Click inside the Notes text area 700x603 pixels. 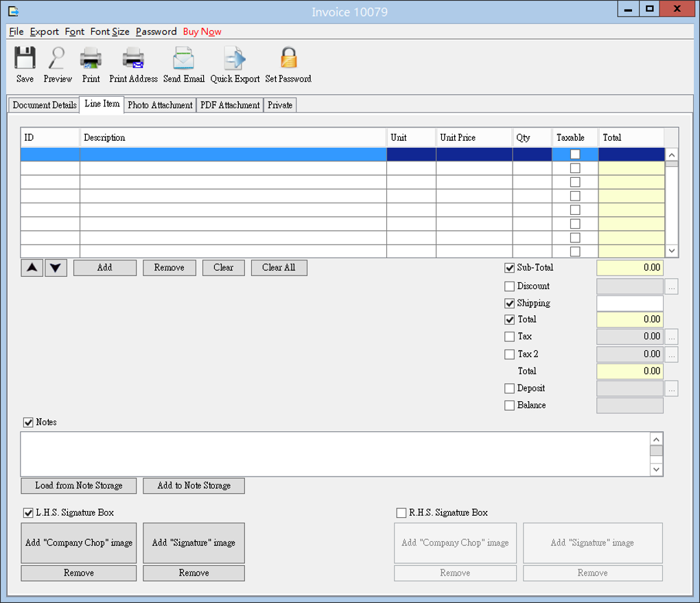click(x=336, y=454)
